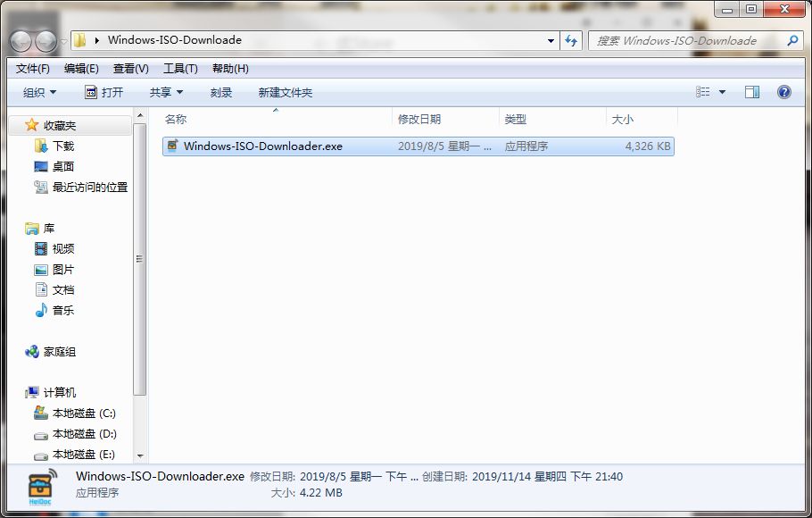Open recent pages dropdown beside navigation arrows

(x=63, y=41)
